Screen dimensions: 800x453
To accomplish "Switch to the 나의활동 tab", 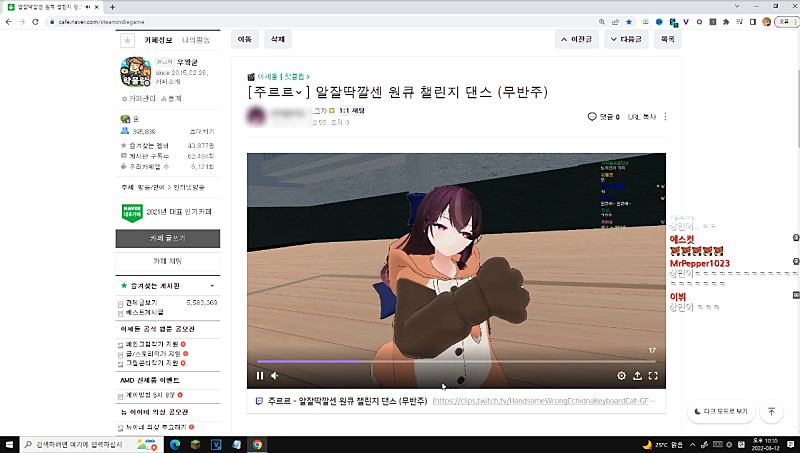I will click(196, 40).
